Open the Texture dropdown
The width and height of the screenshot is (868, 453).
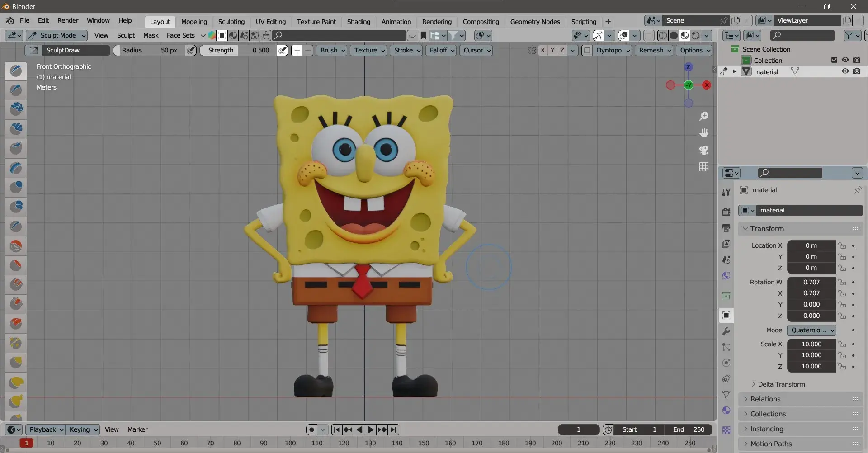[369, 50]
